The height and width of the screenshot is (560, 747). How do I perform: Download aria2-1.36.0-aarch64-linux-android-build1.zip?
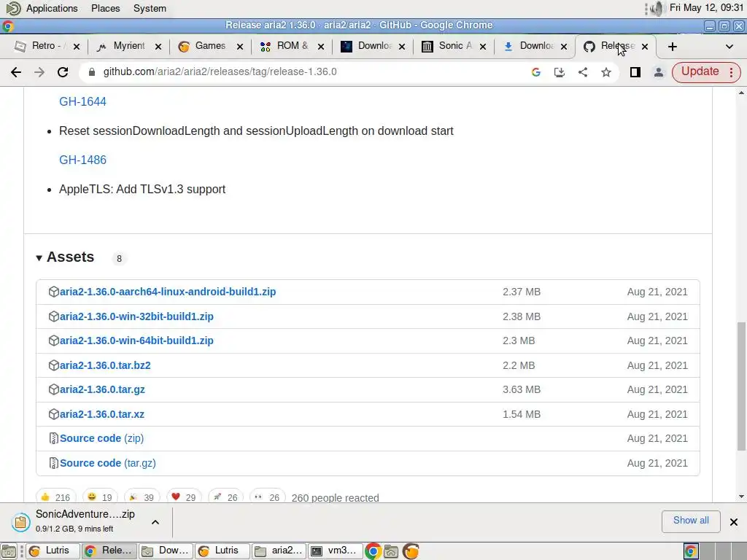tap(168, 292)
